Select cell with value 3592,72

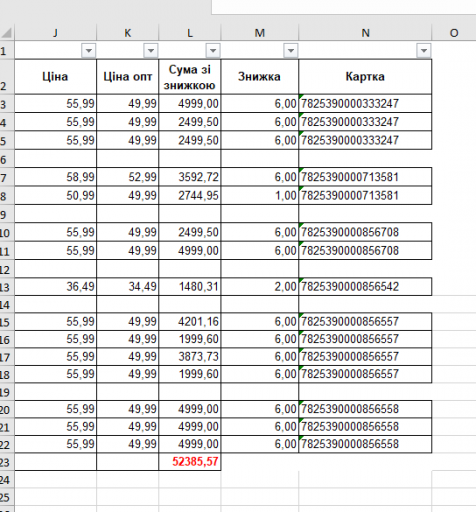pyautogui.click(x=190, y=177)
